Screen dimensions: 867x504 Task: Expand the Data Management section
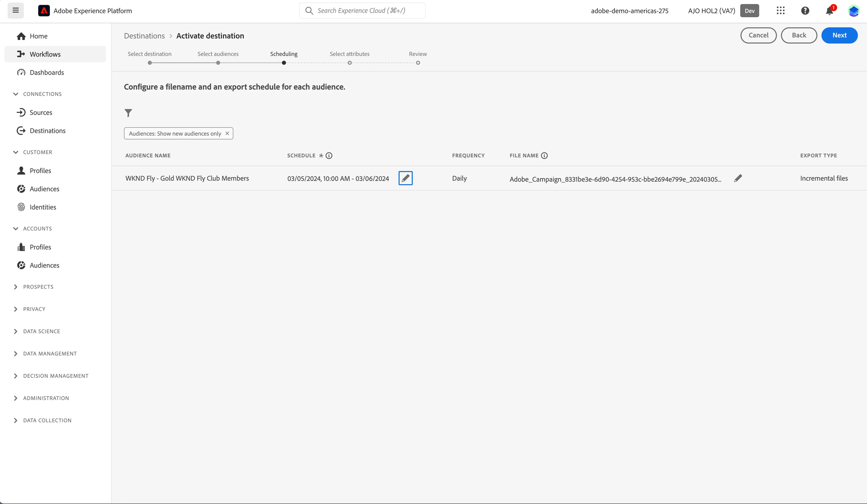click(45, 354)
